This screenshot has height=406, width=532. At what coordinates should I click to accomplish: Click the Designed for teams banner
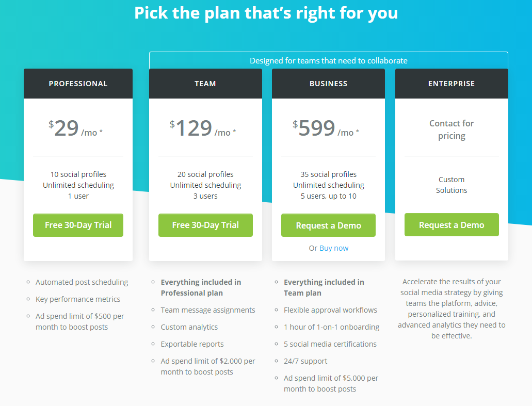pos(328,60)
